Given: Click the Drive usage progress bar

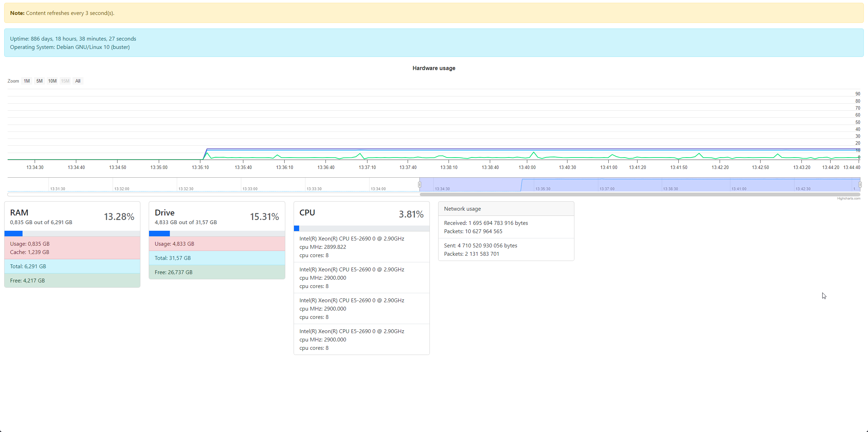Looking at the screenshot, I should coord(217,234).
